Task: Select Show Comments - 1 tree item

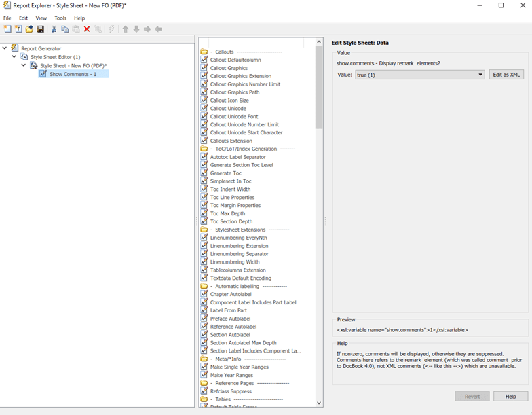Action: [x=73, y=74]
